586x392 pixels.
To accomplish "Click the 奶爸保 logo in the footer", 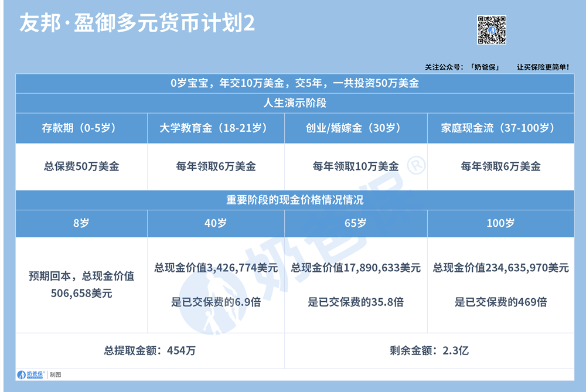I will click(x=31, y=374).
